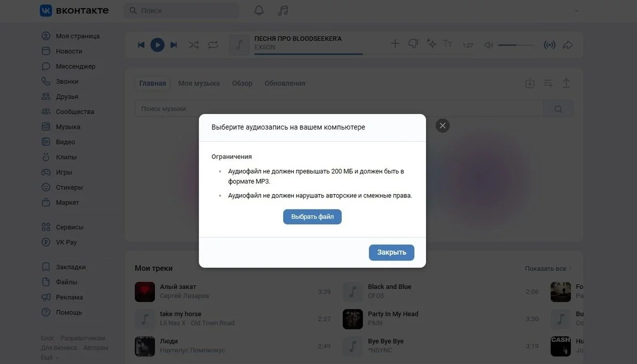This screenshot has height=364, width=637.
Task: Click Выбрать файл button
Action: click(312, 216)
